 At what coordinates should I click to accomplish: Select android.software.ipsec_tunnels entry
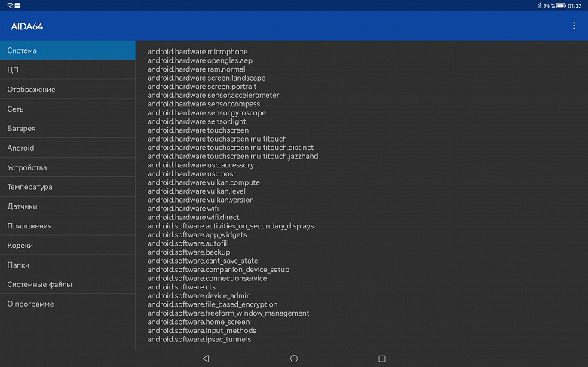(x=199, y=339)
